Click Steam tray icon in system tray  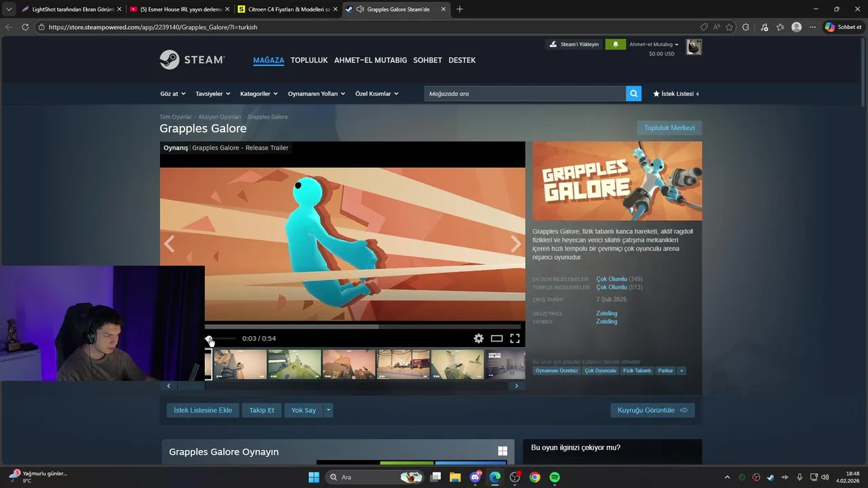coord(770,477)
